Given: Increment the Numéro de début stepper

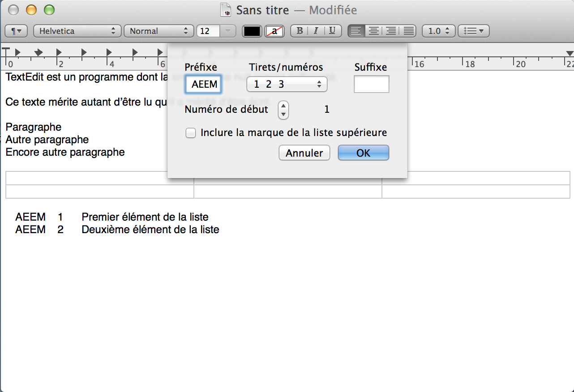Looking at the screenshot, I should tap(283, 106).
